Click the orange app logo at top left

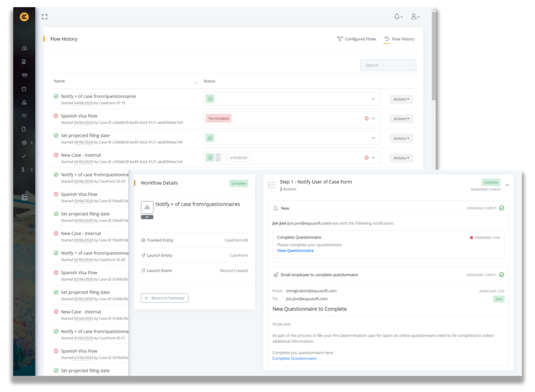click(24, 17)
